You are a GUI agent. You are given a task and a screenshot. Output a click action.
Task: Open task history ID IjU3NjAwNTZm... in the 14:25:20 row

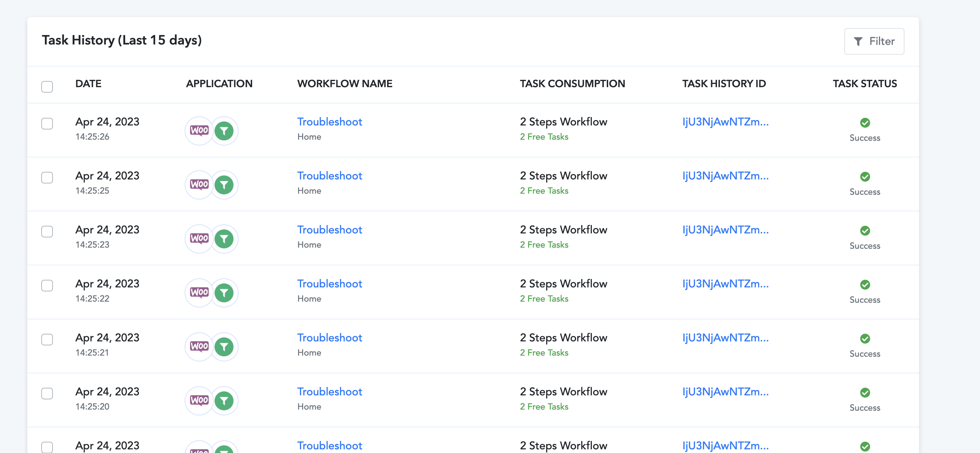[x=725, y=392]
